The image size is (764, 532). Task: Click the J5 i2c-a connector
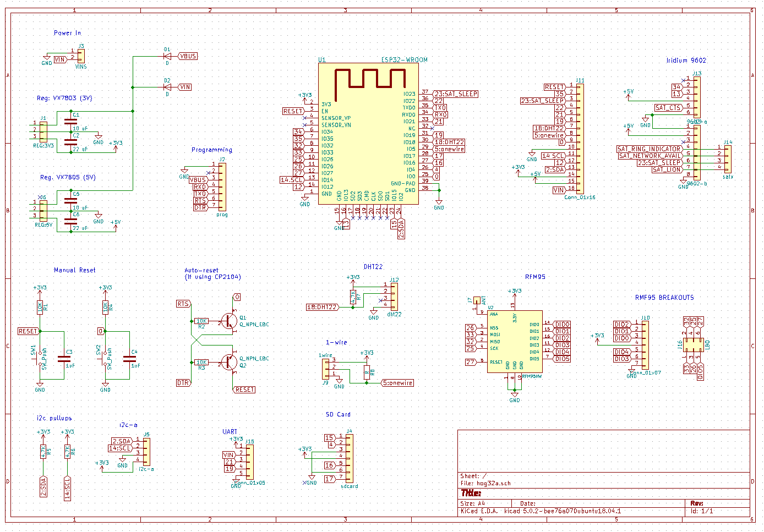(146, 452)
